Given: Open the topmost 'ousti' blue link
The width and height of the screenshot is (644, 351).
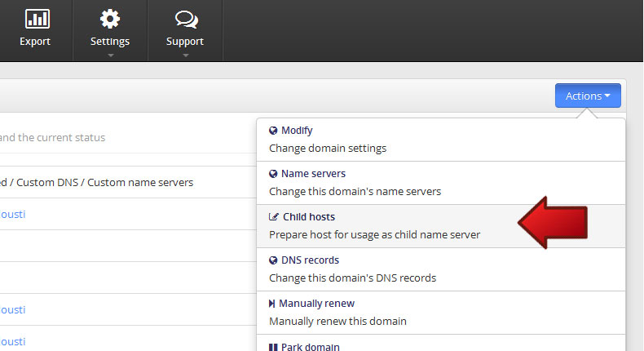Looking at the screenshot, I should [x=18, y=214].
